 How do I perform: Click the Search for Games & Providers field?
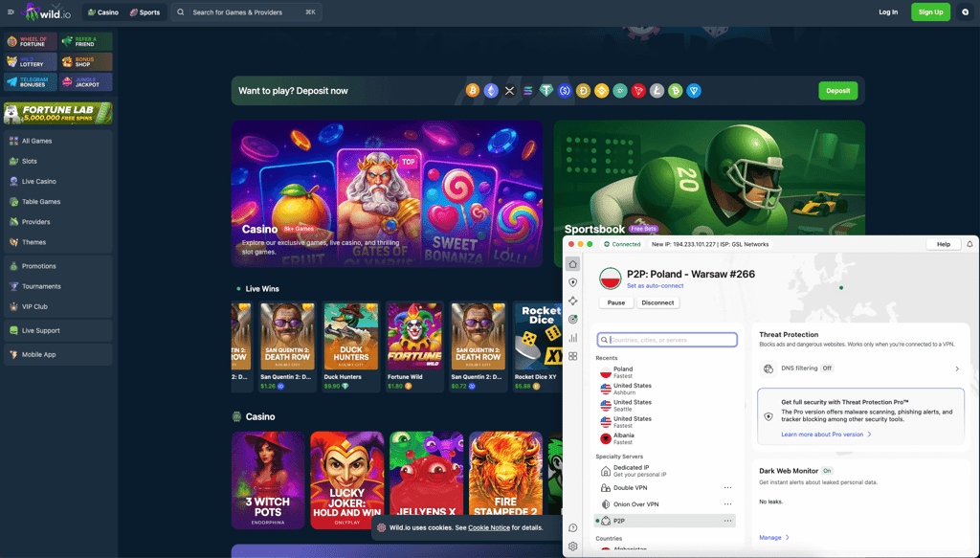(x=246, y=11)
